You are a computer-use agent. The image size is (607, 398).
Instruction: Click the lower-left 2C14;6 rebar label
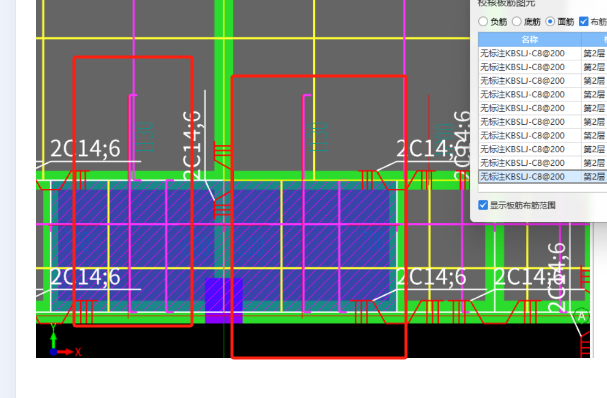(85, 277)
